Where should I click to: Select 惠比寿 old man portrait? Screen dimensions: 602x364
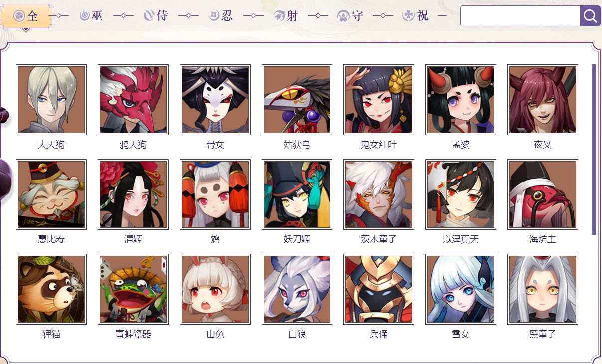click(x=51, y=194)
